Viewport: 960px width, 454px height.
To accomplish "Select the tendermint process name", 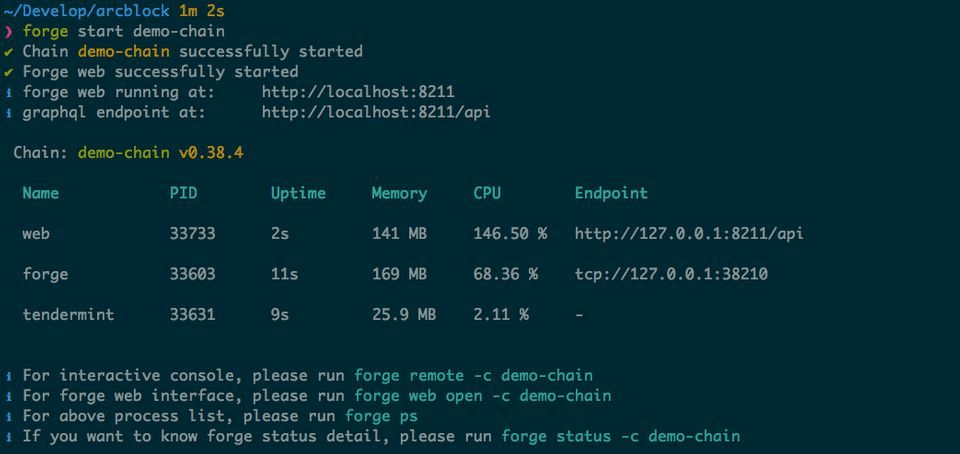I will point(68,314).
